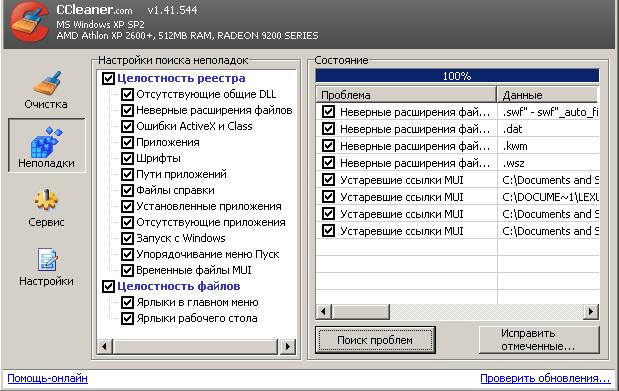Click right arrow of the results scrollbar

pos(591,312)
